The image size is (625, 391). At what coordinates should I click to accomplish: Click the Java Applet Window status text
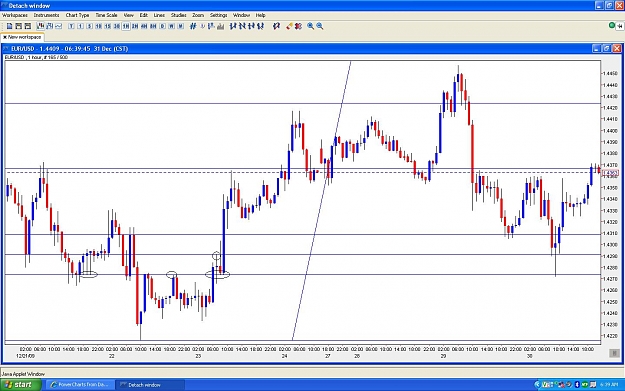click(23, 374)
